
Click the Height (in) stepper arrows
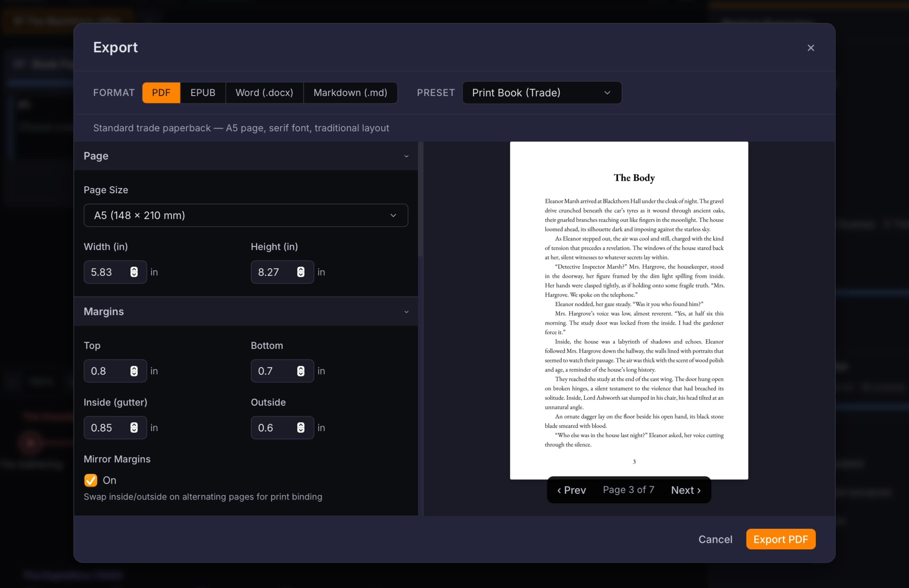(301, 272)
